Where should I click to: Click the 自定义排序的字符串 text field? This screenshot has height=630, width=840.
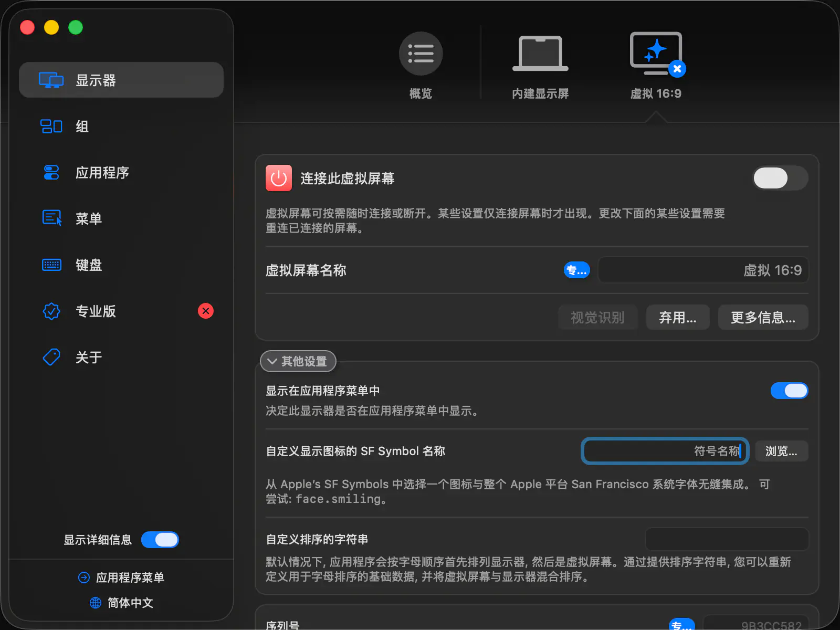pyautogui.click(x=726, y=539)
